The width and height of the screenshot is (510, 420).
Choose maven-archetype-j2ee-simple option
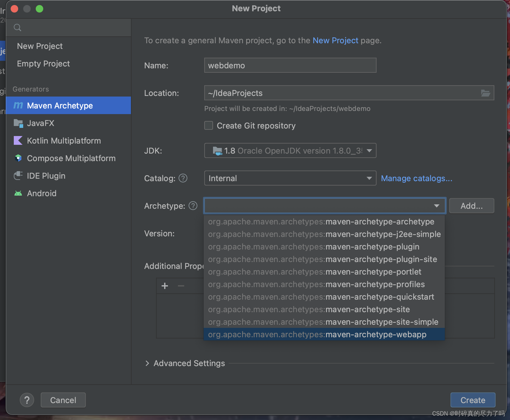click(x=324, y=234)
